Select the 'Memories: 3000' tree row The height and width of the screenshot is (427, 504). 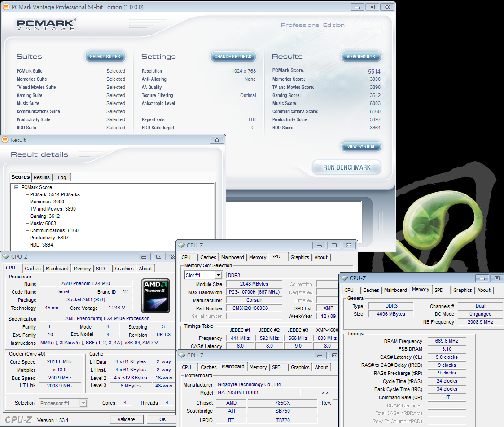47,202
